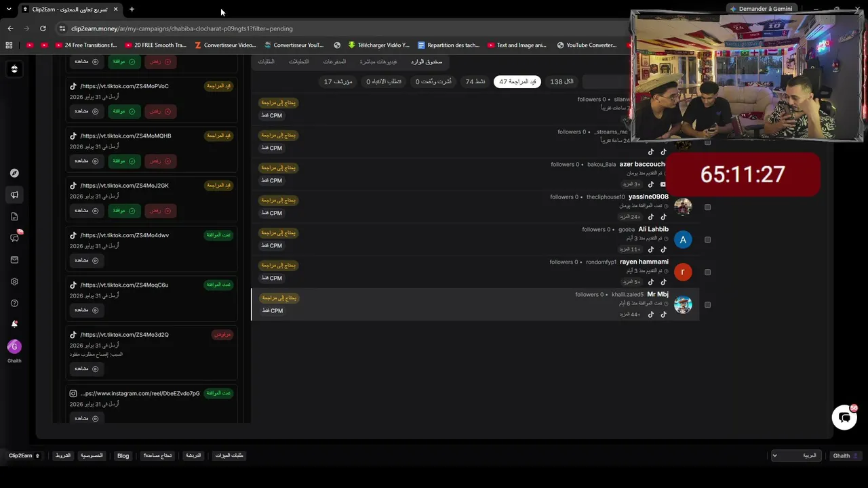Open the الخصوصية privacy link in footer
The height and width of the screenshot is (488, 868).
92,455
